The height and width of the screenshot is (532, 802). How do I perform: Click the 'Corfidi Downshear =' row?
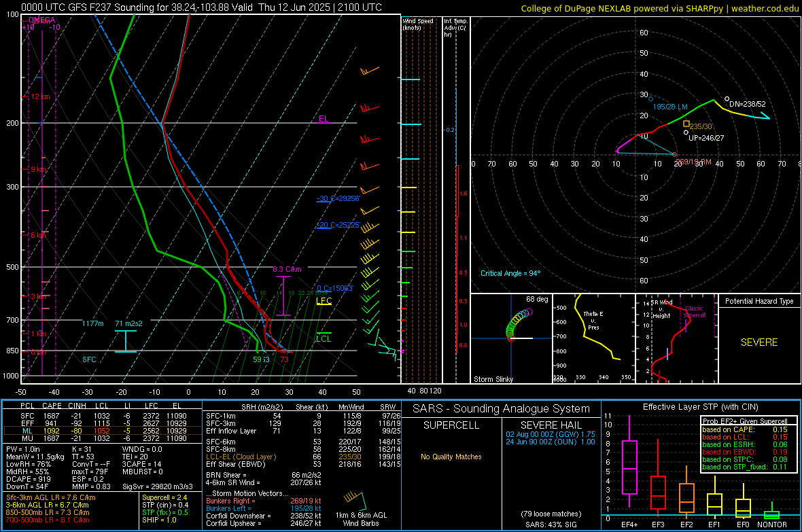264,516
